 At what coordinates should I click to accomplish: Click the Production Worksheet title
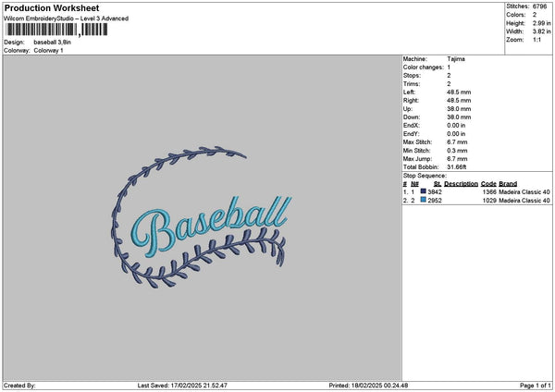(x=51, y=7)
